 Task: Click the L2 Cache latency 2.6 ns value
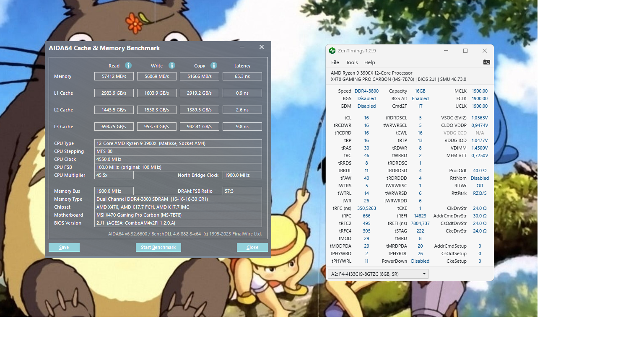pyautogui.click(x=242, y=110)
